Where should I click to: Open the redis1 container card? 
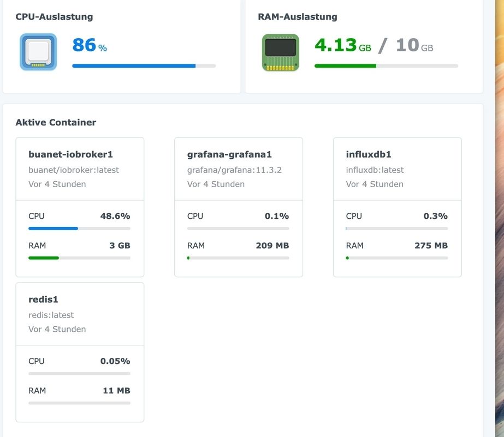pos(80,352)
